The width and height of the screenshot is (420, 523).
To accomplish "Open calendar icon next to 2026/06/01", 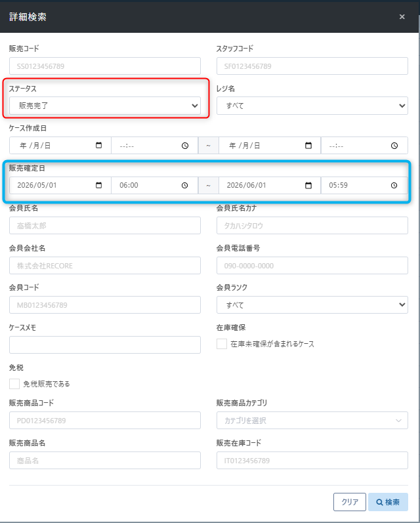I will pyautogui.click(x=308, y=185).
